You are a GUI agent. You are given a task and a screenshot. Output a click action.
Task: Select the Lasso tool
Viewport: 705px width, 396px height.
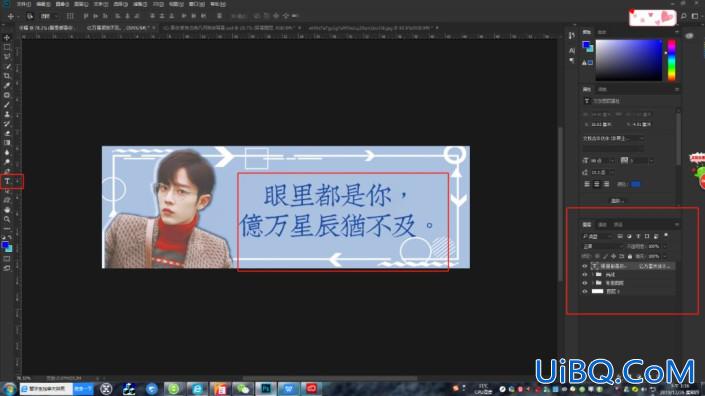coord(7,57)
